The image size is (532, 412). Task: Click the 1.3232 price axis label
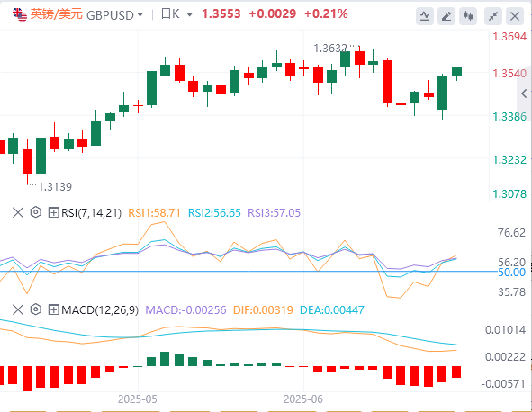509,160
